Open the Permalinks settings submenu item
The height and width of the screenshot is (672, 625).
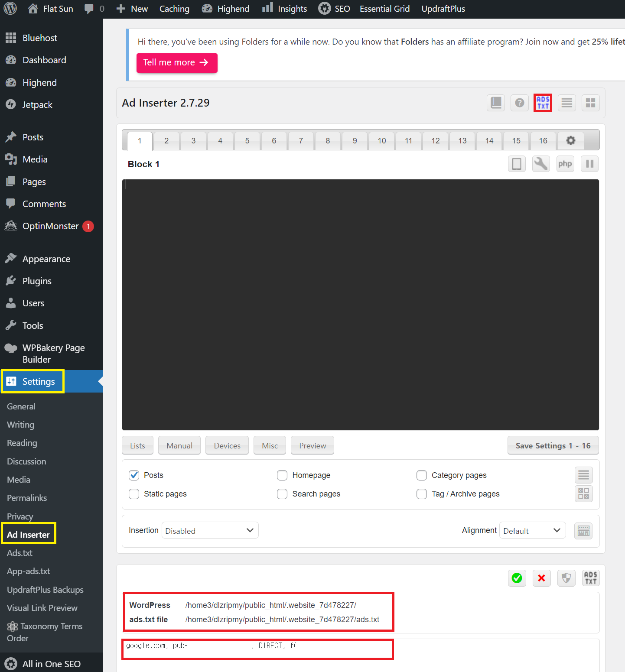click(x=27, y=498)
